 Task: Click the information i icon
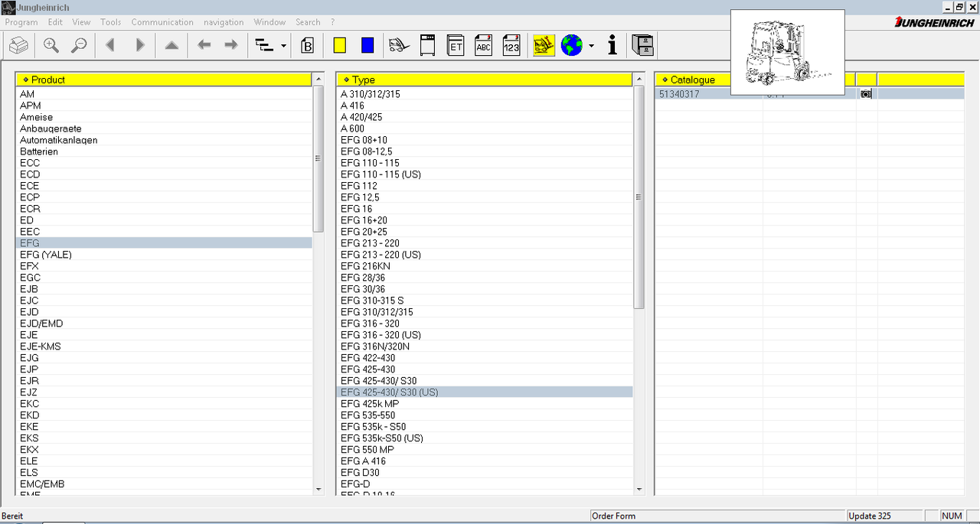[612, 46]
